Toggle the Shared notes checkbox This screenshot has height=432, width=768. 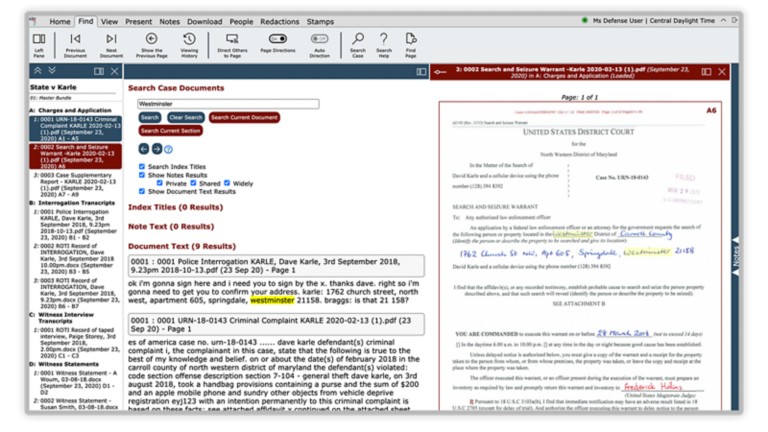(193, 183)
